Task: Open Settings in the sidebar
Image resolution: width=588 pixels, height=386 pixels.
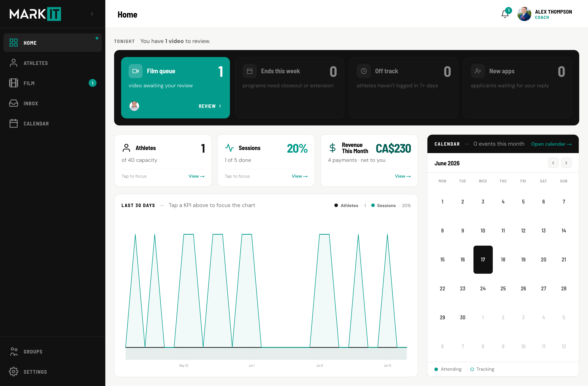Action: [x=53, y=372]
